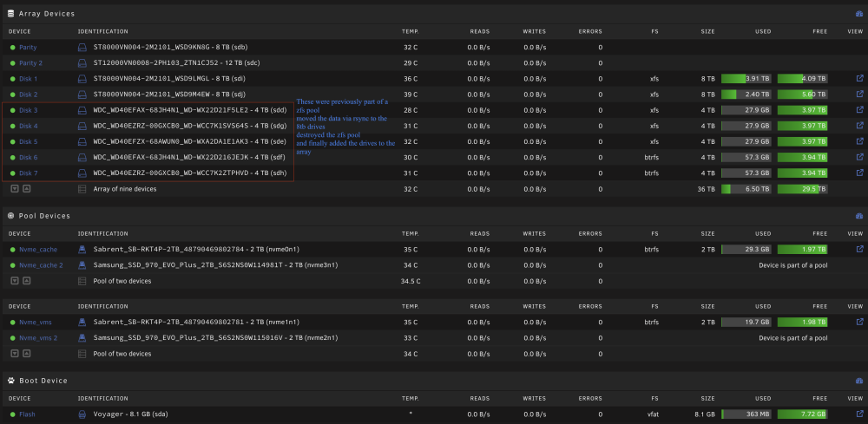
Task: Click drive icon beside ST8000VN004 WSD9M4EW
Action: click(x=82, y=95)
